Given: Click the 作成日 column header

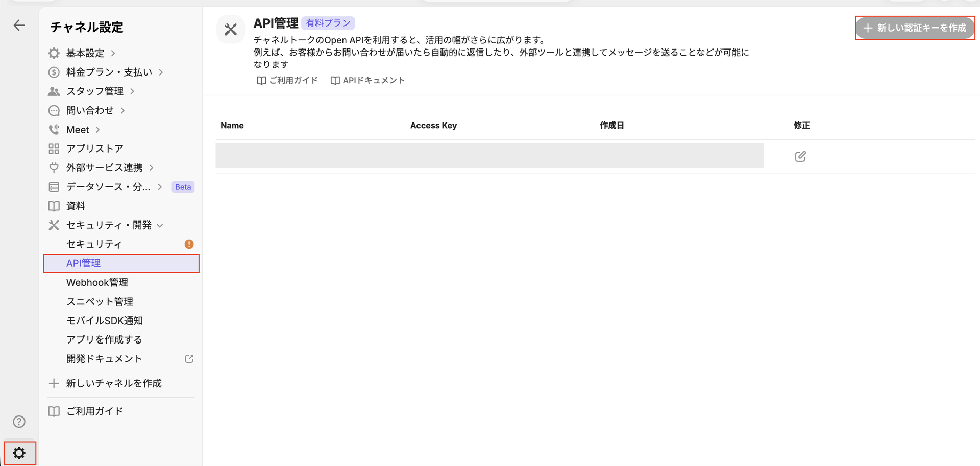Looking at the screenshot, I should tap(612, 126).
